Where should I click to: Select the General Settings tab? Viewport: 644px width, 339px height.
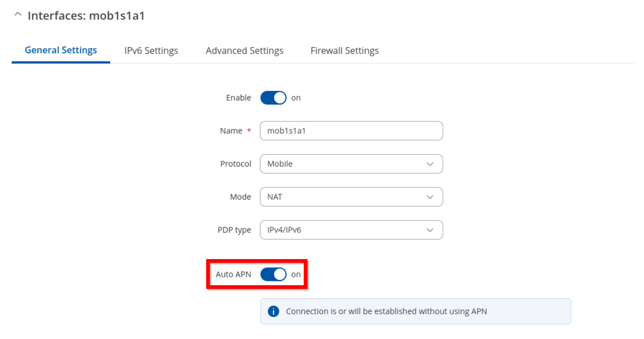click(61, 50)
